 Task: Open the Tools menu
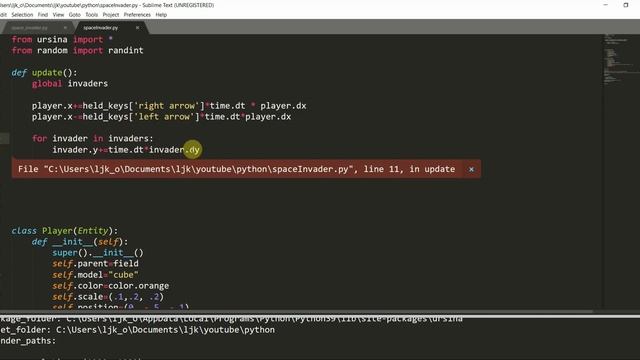click(x=91, y=15)
